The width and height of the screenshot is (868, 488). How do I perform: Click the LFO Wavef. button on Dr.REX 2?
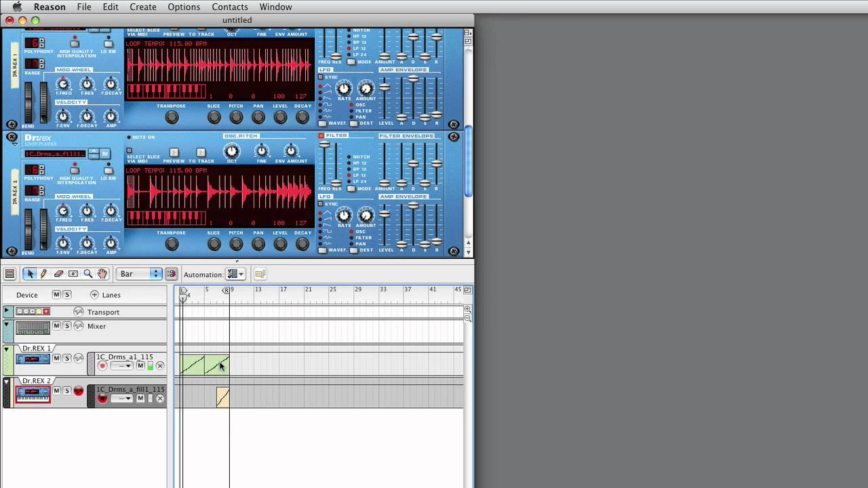pyautogui.click(x=323, y=250)
